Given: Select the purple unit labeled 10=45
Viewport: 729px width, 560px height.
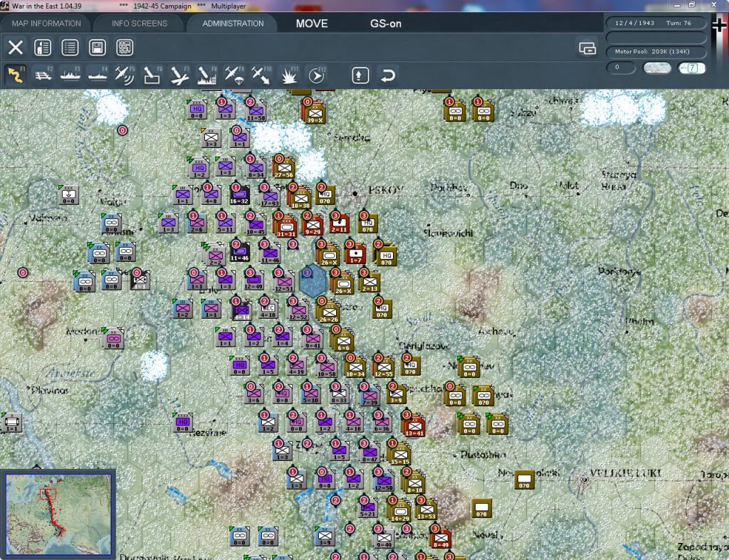Looking at the screenshot, I should (256, 225).
